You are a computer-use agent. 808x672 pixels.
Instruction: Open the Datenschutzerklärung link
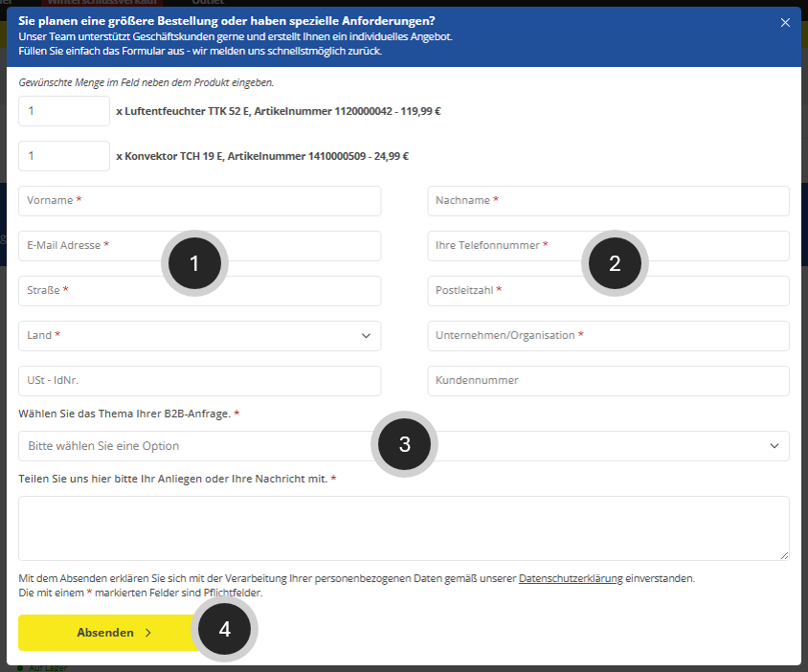(571, 578)
